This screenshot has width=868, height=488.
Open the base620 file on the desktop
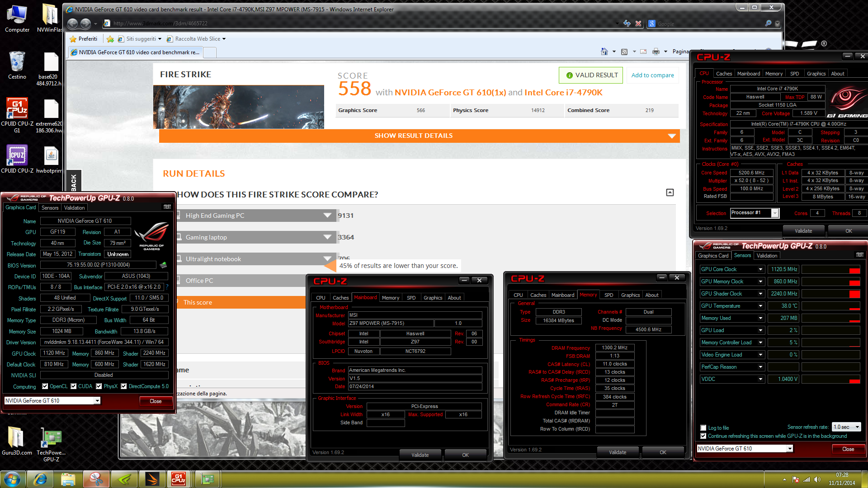coord(49,69)
